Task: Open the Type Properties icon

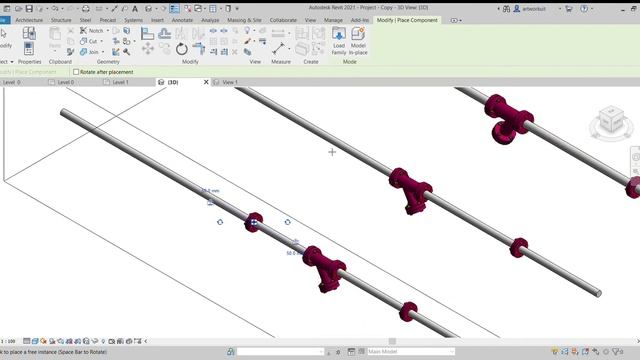Action: click(x=29, y=33)
